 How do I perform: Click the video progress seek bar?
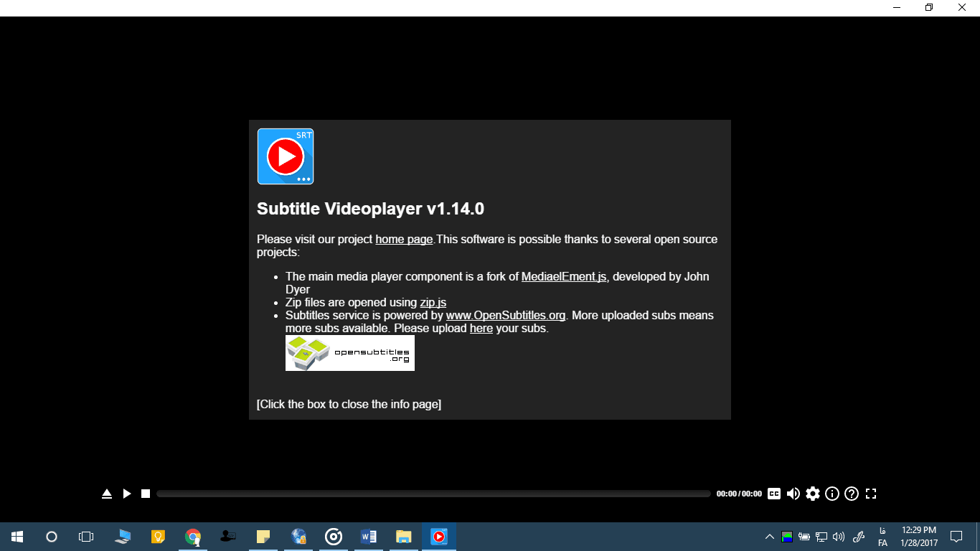click(x=433, y=494)
